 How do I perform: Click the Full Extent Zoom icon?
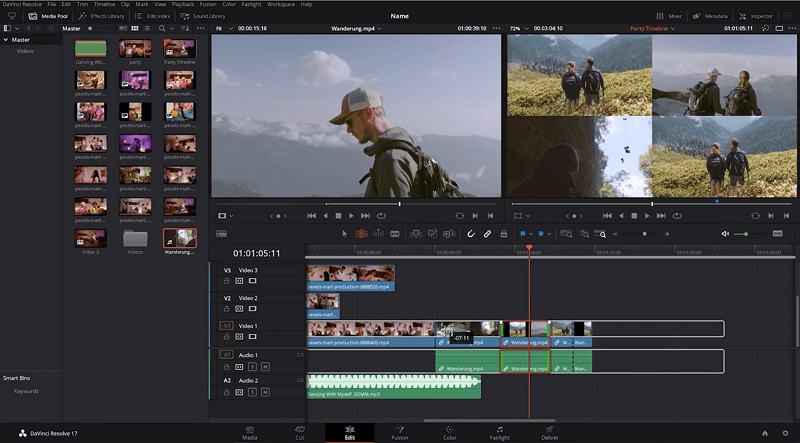[x=566, y=234]
